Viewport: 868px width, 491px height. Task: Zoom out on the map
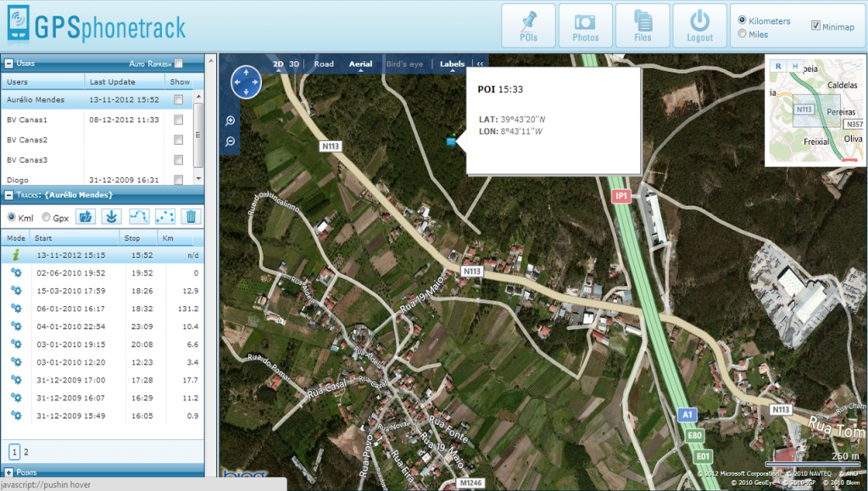231,142
